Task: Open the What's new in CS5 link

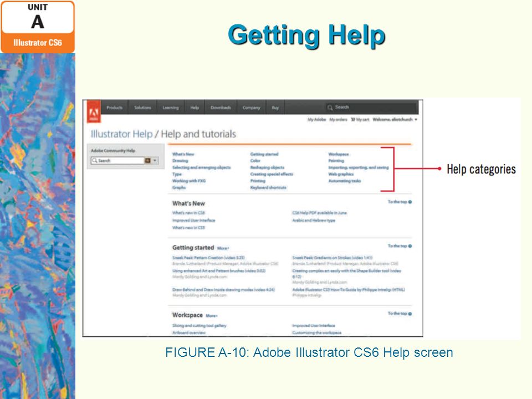Action: tap(188, 228)
